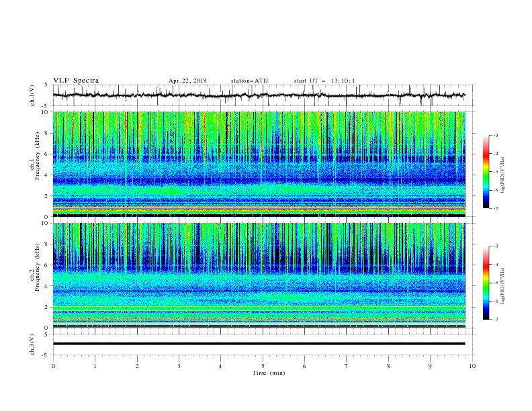532x411 pixels.
Task: Click the "ch.3(V)" axis label
Action: (x=32, y=345)
